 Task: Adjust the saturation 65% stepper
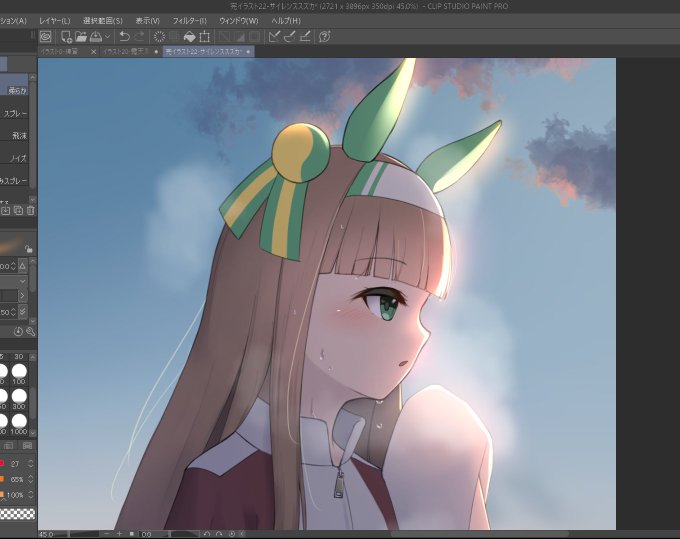tap(30, 479)
